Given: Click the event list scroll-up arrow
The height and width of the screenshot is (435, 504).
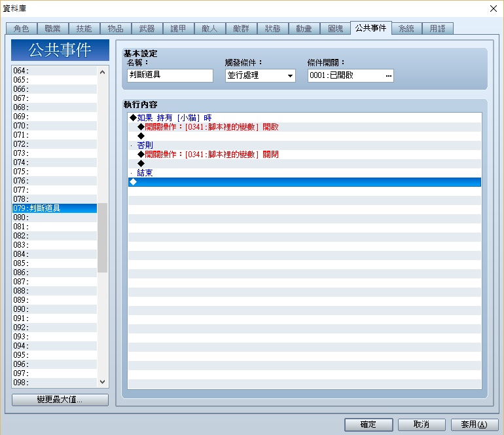Looking at the screenshot, I should point(103,72).
